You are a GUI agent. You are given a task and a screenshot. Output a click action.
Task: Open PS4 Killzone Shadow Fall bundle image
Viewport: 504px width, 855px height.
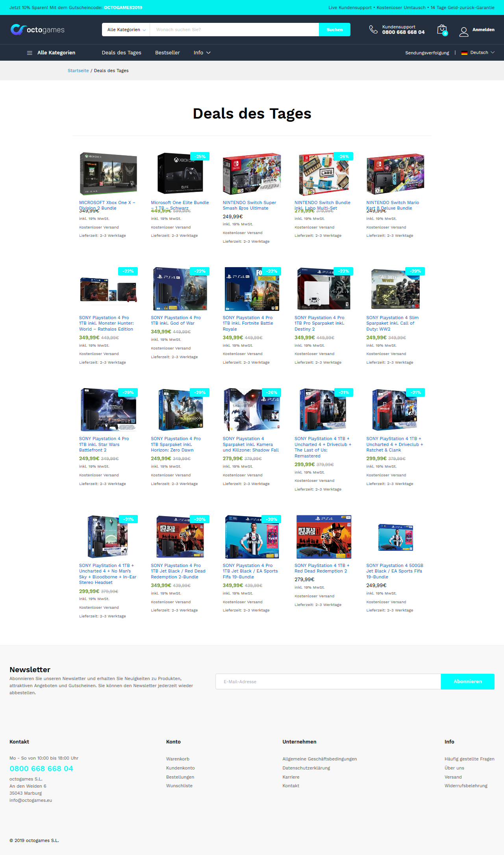pos(252,410)
